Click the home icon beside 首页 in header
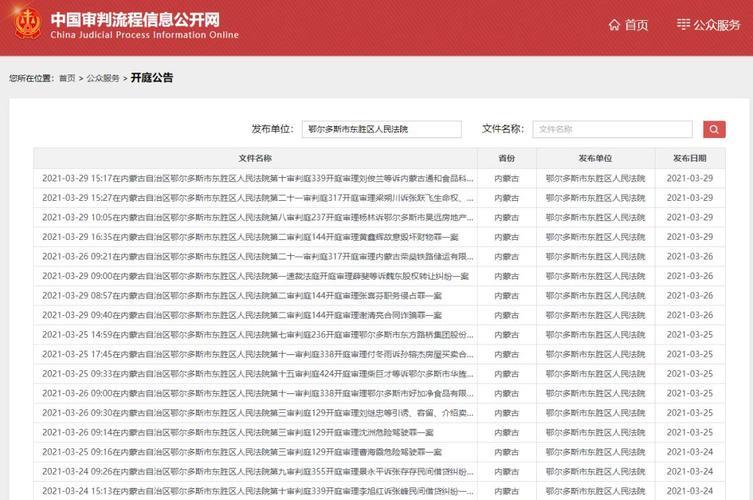The image size is (753, 500). (614, 24)
